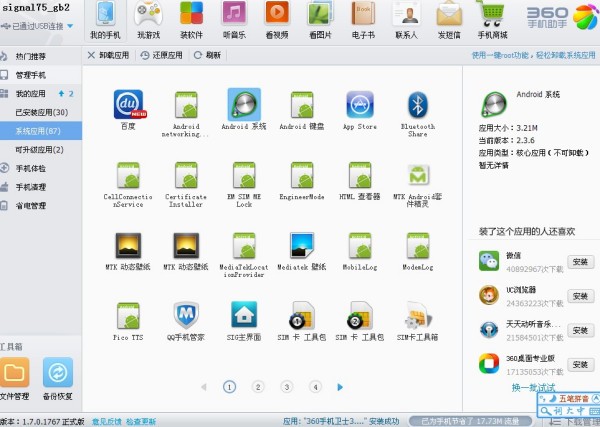Open 手机商城 shopping cart section
The image size is (600, 427).
(x=492, y=21)
